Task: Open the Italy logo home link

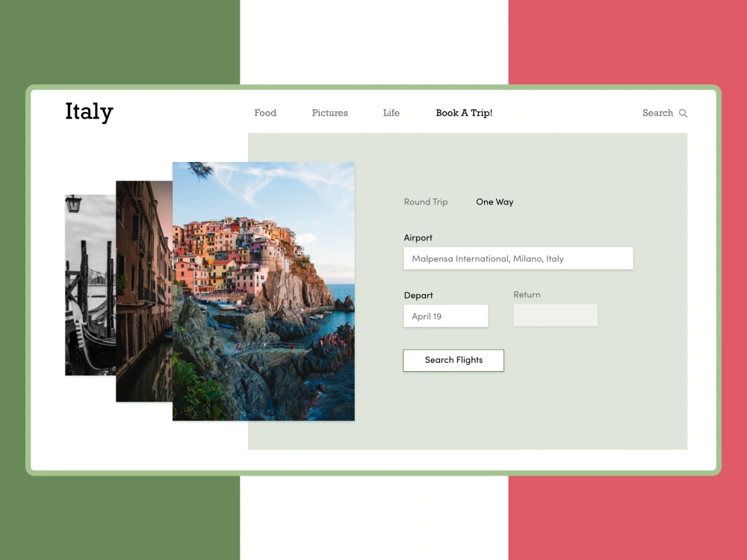Action: point(89,113)
